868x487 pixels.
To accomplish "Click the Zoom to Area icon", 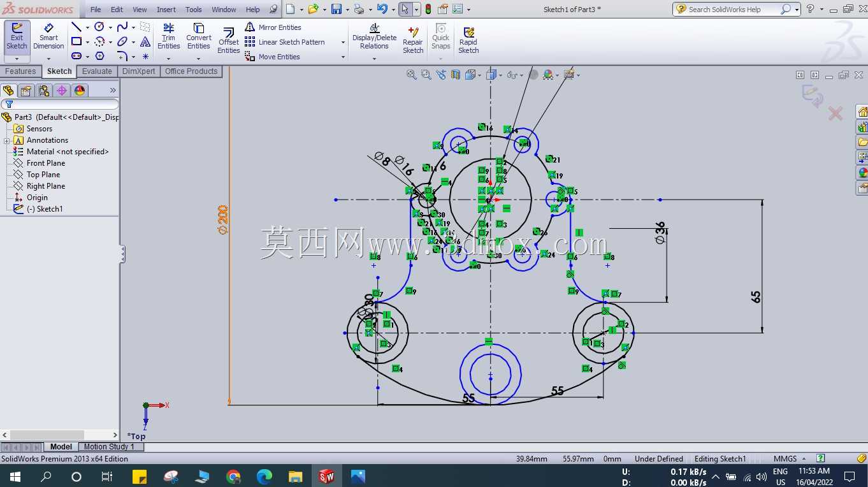I will 426,75.
